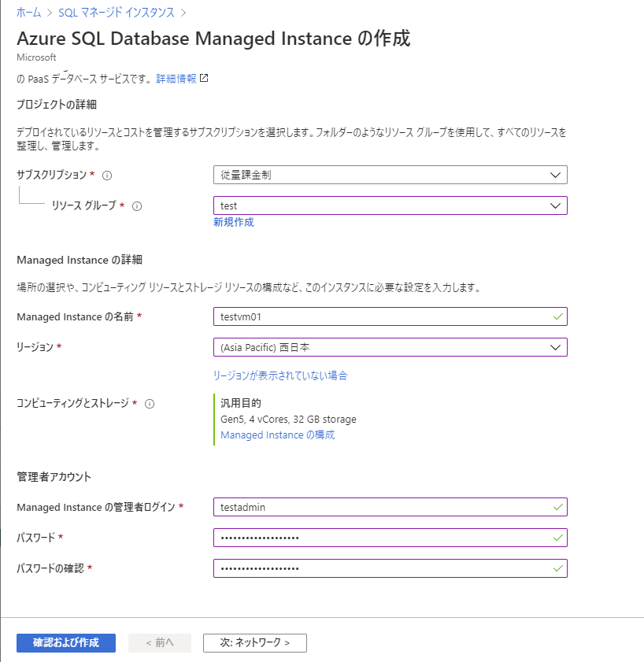Open the リソース グループ dropdown showing test
Viewport: 644px width, 662px height.
[390, 205]
